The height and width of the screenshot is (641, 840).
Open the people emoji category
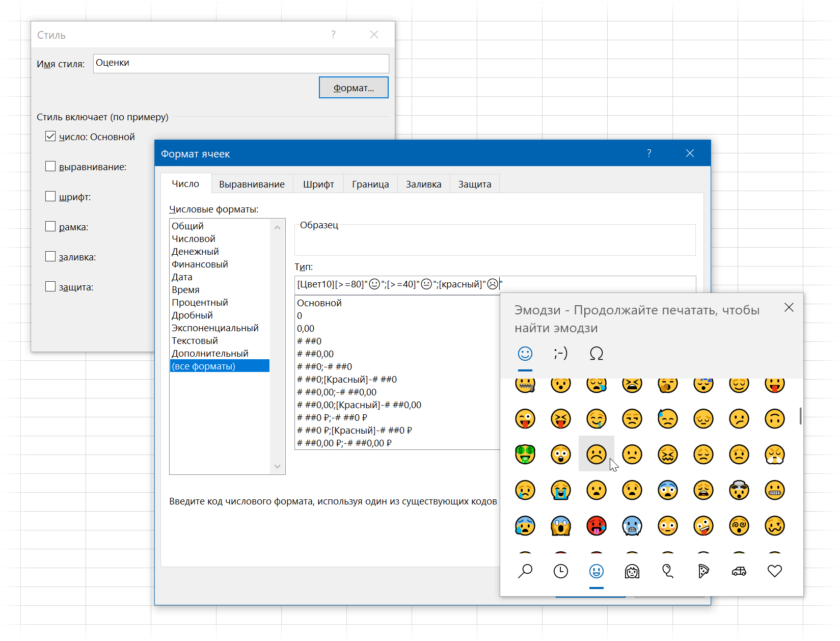pos(632,571)
